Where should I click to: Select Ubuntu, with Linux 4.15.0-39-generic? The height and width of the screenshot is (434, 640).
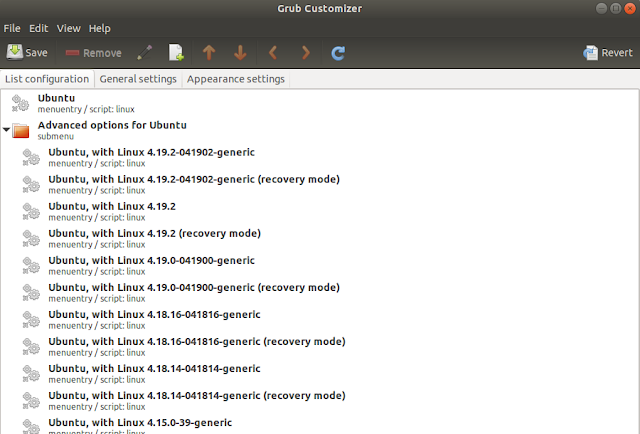pyautogui.click(x=320, y=425)
